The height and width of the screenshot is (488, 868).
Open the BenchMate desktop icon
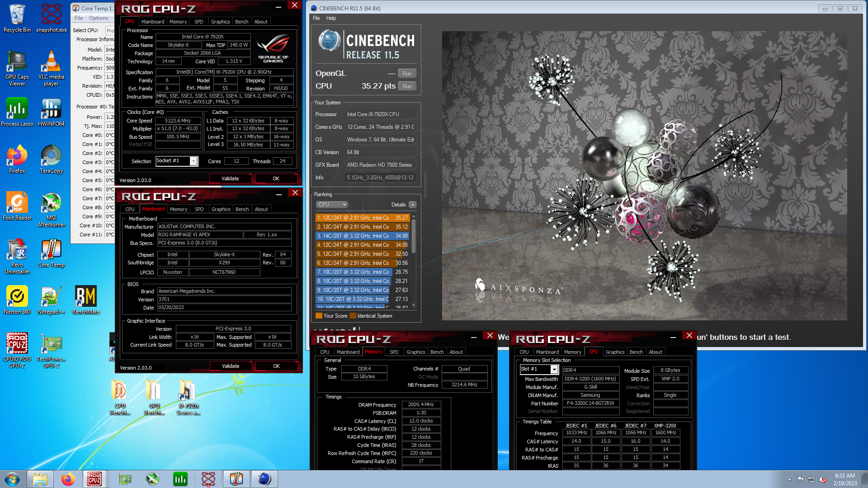tap(86, 300)
